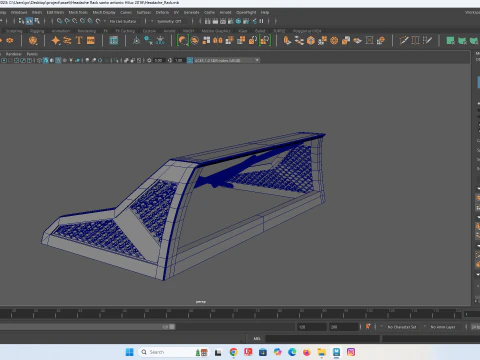
Task: Open the Windows Start menu
Action: pos(130,352)
